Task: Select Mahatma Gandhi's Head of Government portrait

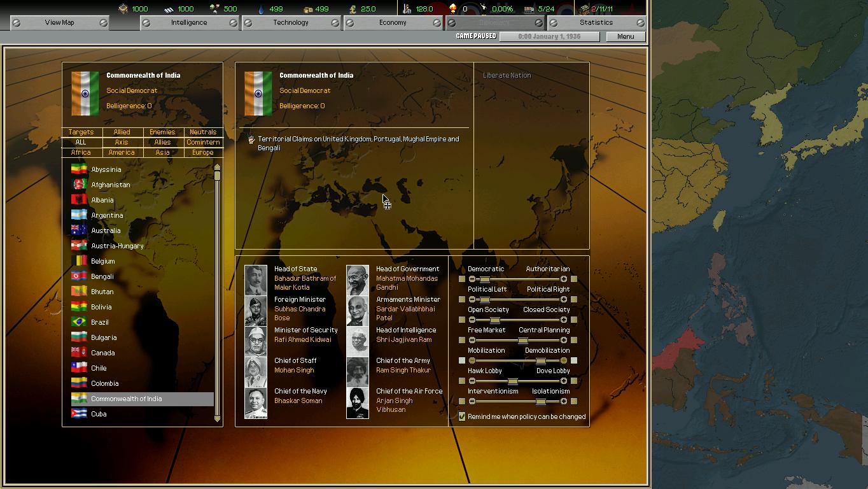Action: pos(357,279)
